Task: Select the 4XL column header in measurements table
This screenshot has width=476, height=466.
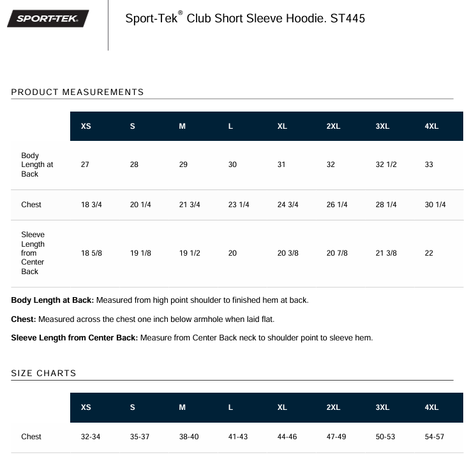Action: (431, 126)
